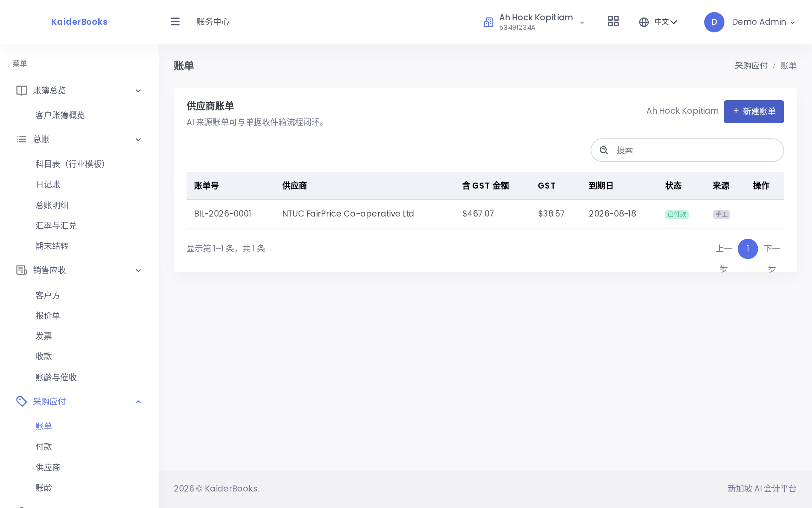Screen dimensions: 812x508
Task: Click the invoice icon beside 销售应收
Action: click(x=22, y=270)
